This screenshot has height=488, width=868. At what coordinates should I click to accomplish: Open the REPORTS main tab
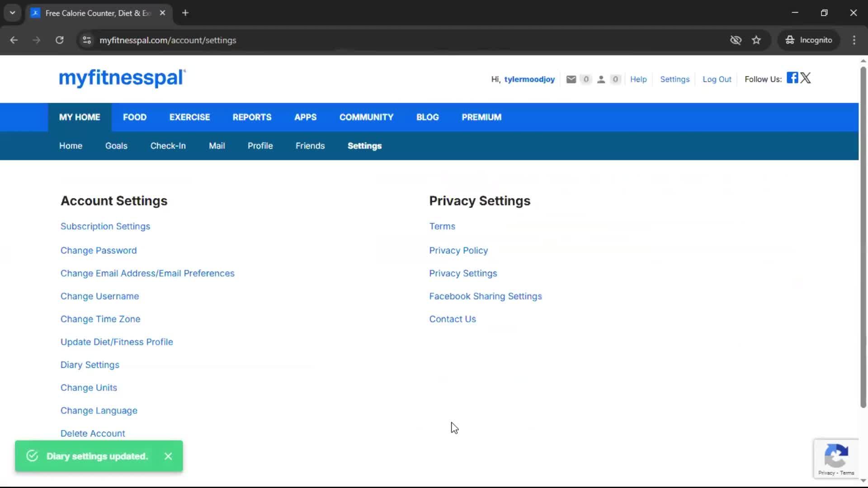(252, 117)
